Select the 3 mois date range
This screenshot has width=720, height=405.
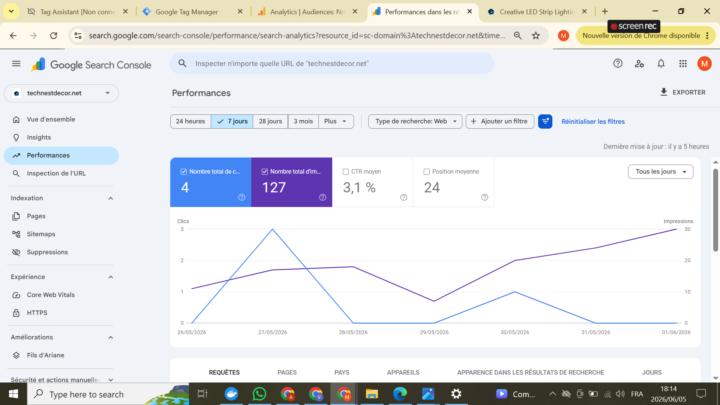(x=303, y=121)
